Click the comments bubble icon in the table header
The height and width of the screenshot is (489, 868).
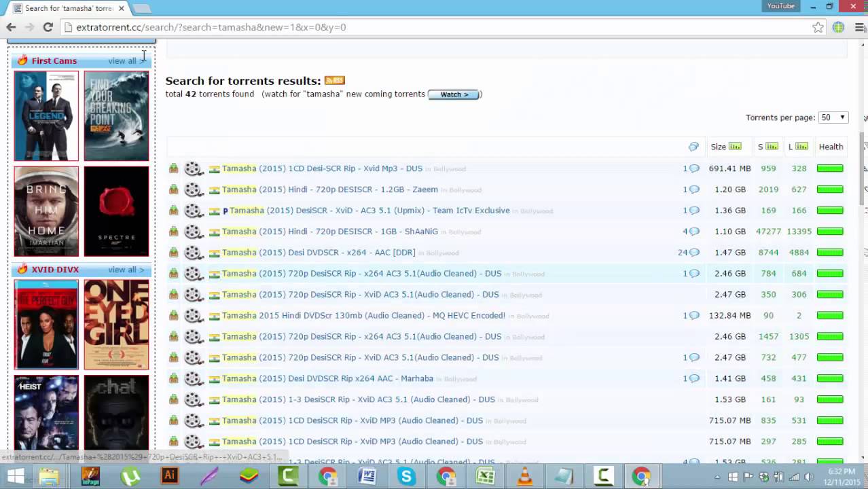693,147
